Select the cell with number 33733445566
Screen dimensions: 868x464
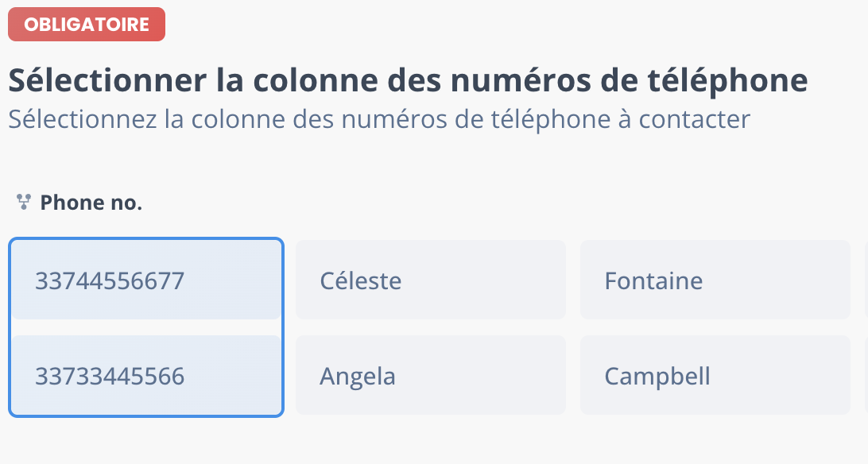(x=146, y=375)
